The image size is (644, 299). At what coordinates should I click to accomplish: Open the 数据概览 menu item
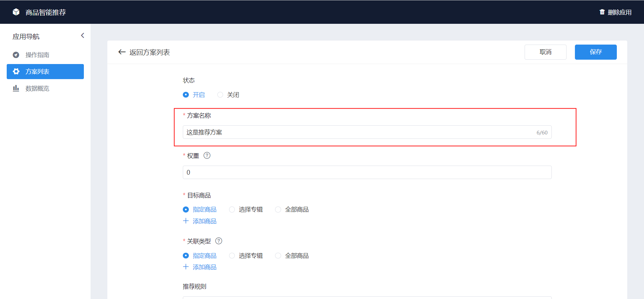(45, 88)
